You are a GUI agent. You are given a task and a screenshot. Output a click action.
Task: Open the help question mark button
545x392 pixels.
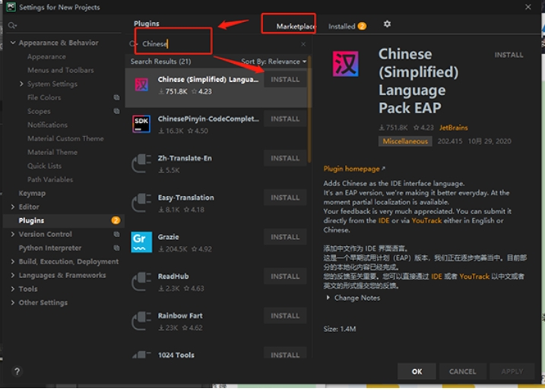(x=17, y=371)
